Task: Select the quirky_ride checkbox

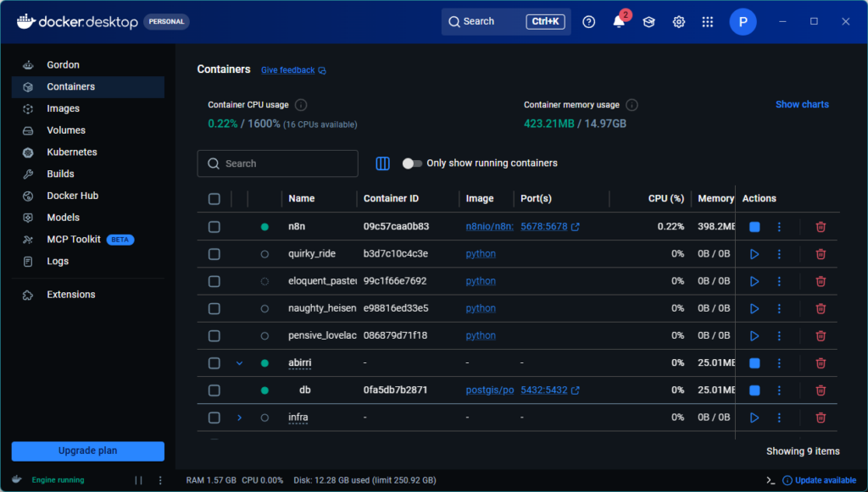Action: coord(214,254)
